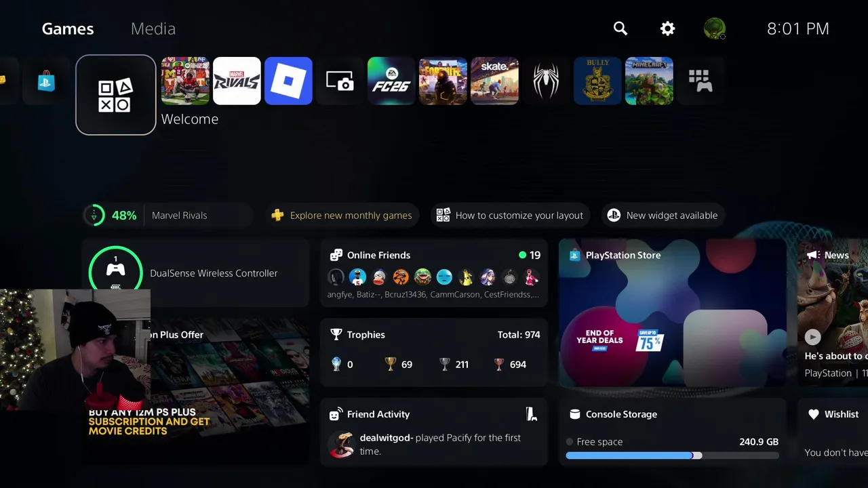
Task: Open Explore new monthly games chip
Action: 343,216
